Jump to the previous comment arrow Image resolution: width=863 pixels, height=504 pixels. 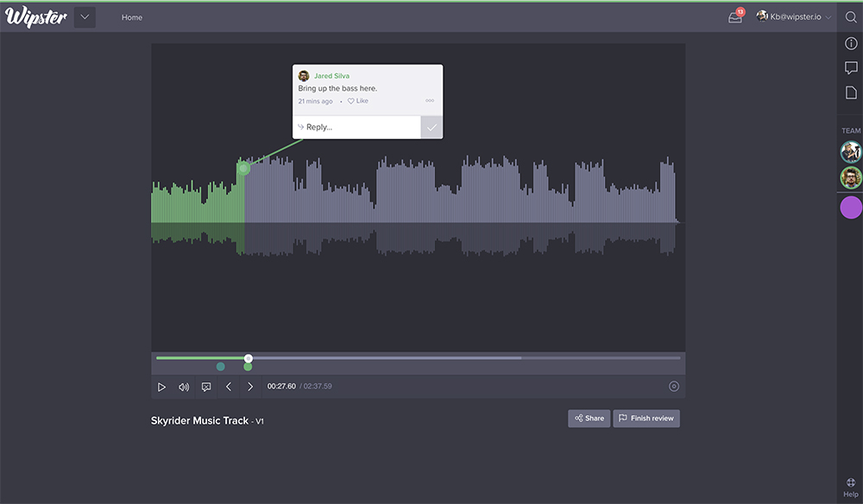tap(229, 387)
